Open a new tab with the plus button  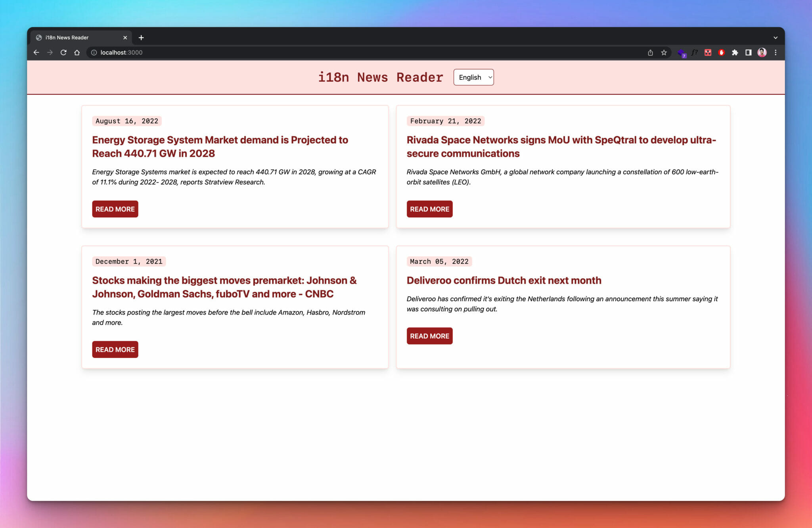[142, 37]
